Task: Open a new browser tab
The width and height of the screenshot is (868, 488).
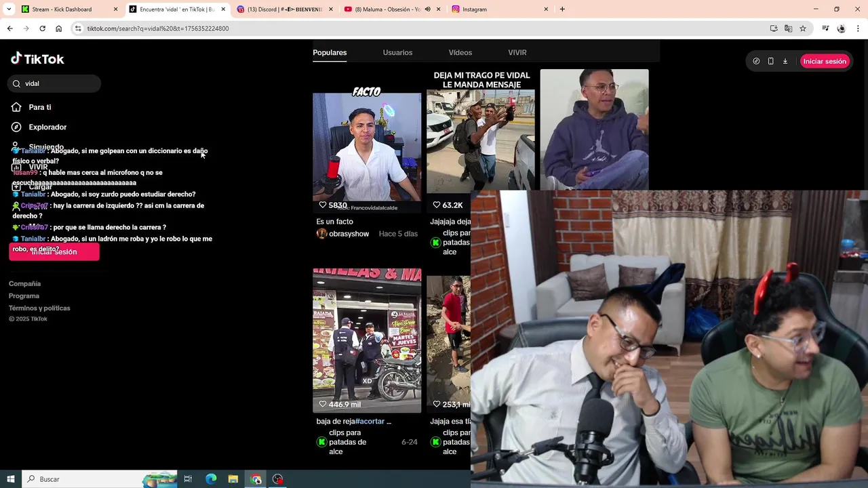Action: [x=562, y=9]
